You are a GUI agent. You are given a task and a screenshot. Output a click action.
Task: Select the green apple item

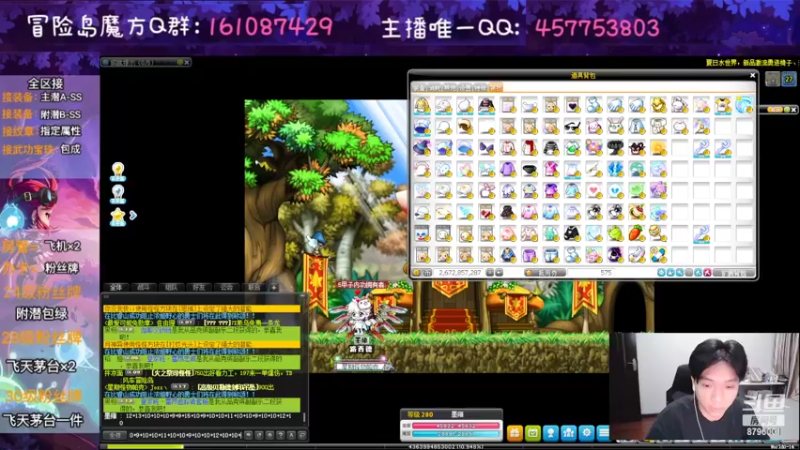[615, 234]
